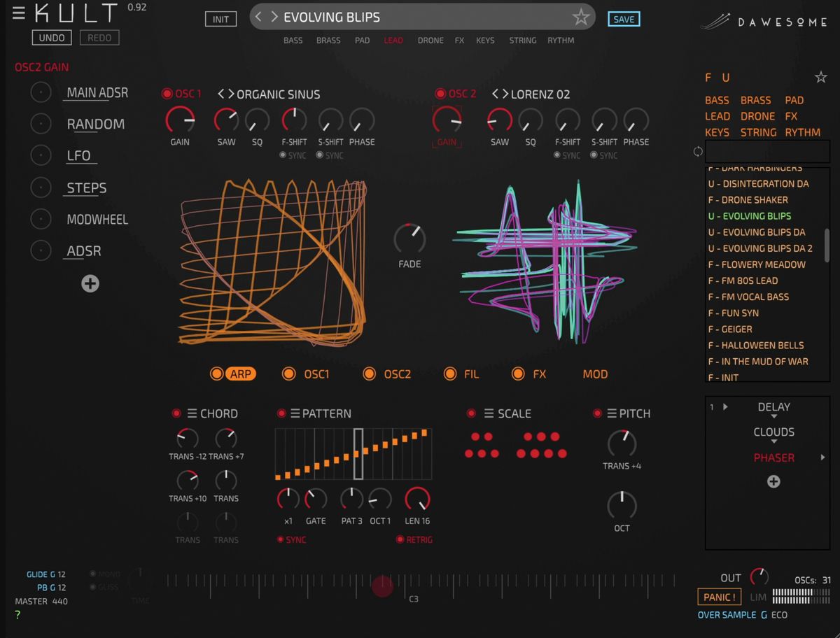Click the LFO modulator circle
Screen dimensions: 840x638
pyautogui.click(x=41, y=155)
